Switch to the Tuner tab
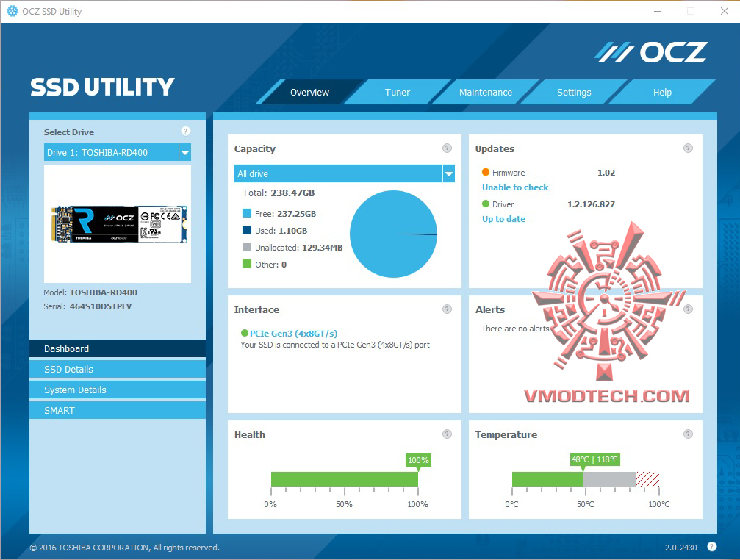This screenshot has width=740, height=560. 397,92
